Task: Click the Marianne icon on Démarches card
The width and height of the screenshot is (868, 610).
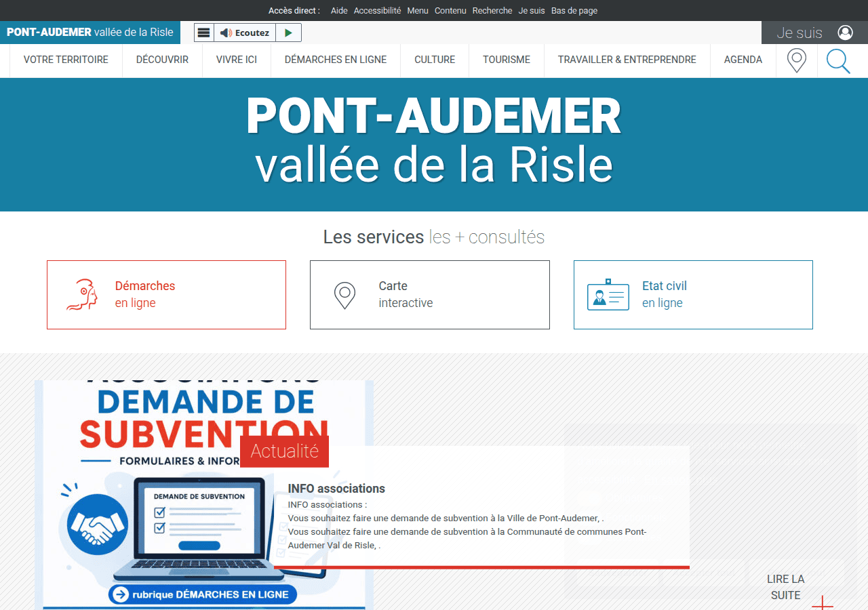Action: tap(82, 295)
